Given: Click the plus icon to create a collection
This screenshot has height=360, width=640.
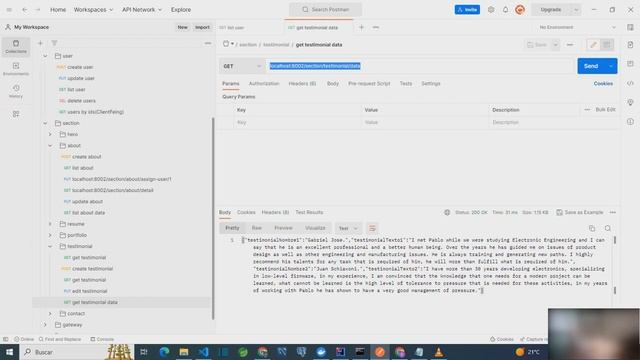Looking at the screenshot, I should (40, 43).
